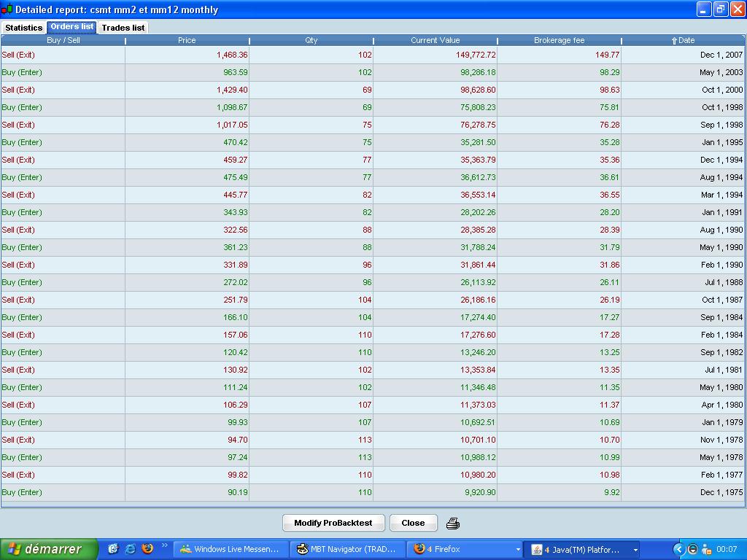This screenshot has width=747, height=560.
Task: Sort by Date column header
Action: 683,41
